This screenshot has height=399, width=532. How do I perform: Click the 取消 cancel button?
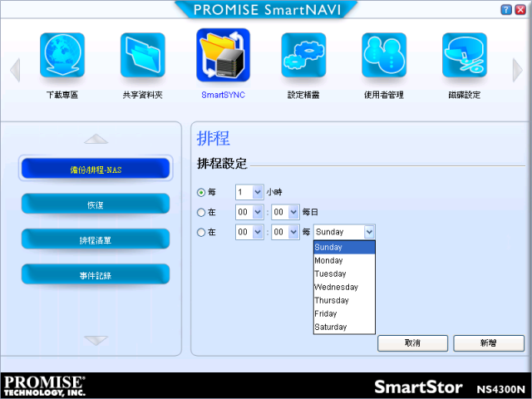point(412,343)
